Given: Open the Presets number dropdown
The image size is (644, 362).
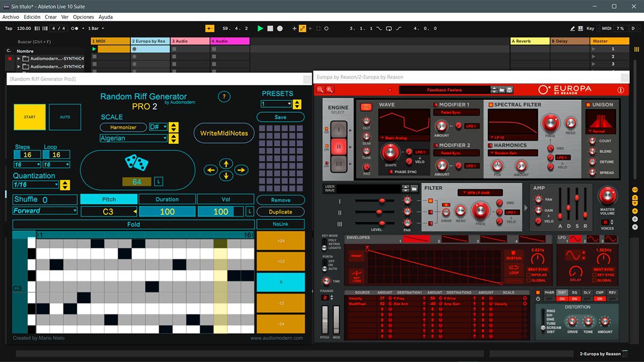Looking at the screenshot, I should 276,104.
